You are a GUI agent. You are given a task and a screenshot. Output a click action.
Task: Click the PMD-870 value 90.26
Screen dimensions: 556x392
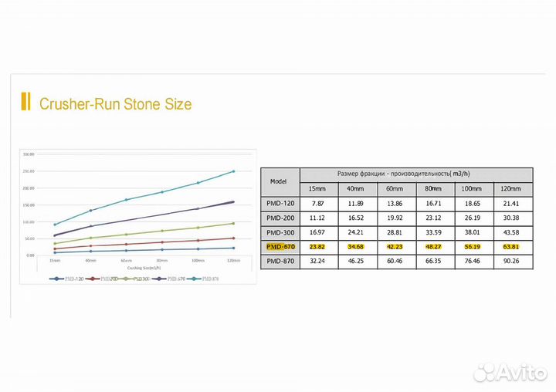[x=511, y=262]
